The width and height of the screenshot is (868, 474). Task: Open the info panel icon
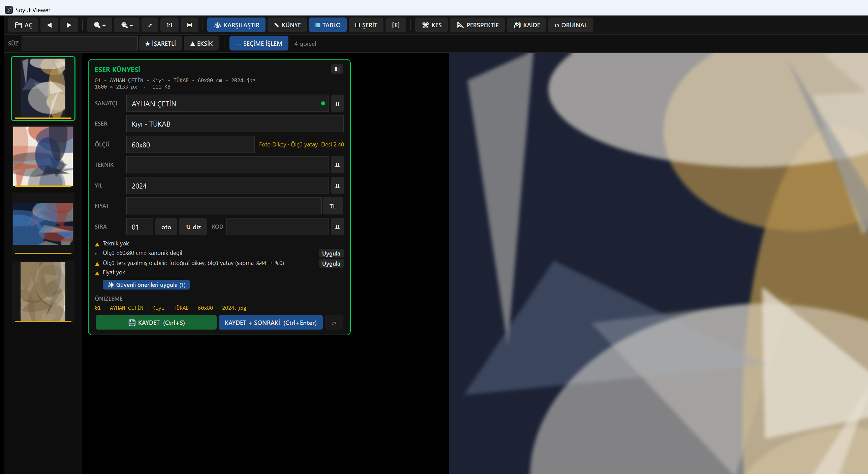[396, 25]
